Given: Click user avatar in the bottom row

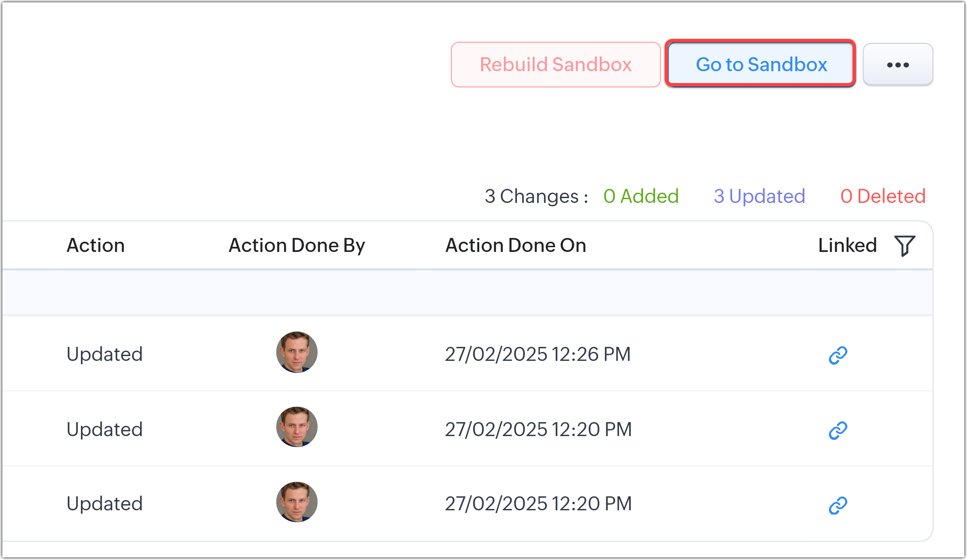Looking at the screenshot, I should [297, 502].
